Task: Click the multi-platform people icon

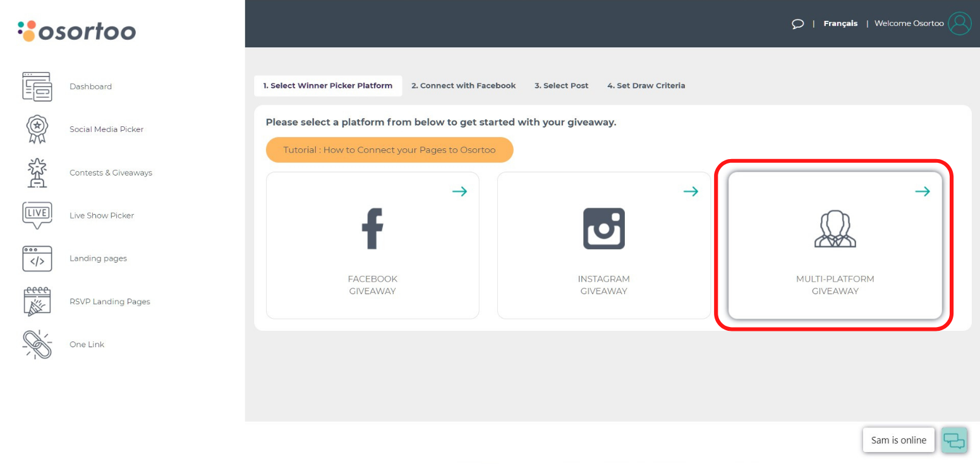Action: (835, 229)
